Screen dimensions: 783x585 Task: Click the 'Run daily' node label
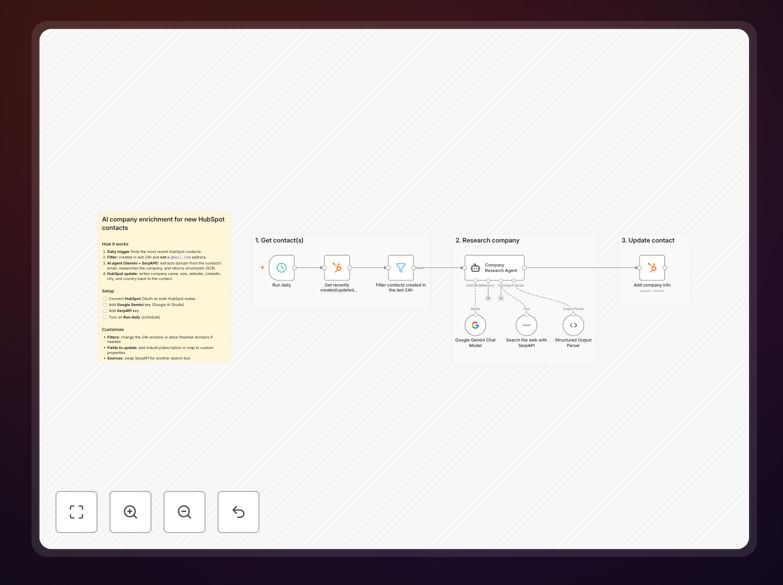pos(282,285)
